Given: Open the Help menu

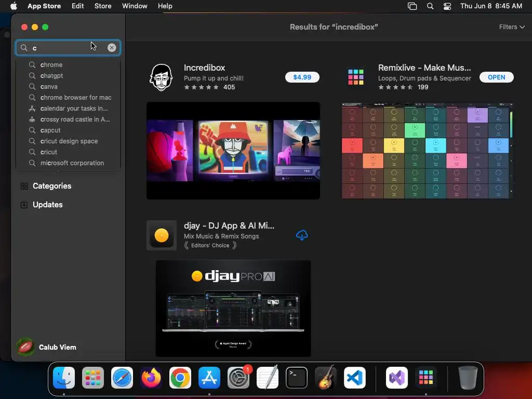Looking at the screenshot, I should click(165, 6).
